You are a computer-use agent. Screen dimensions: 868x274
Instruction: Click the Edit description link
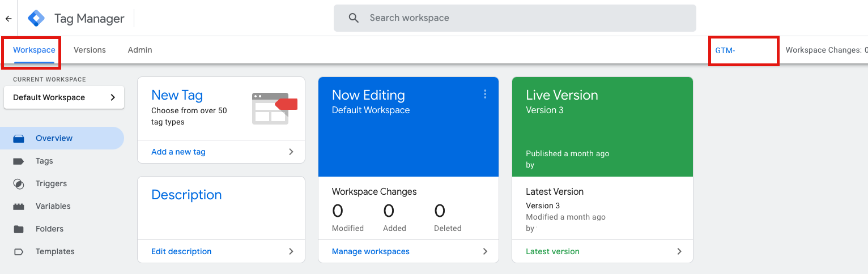click(x=181, y=251)
